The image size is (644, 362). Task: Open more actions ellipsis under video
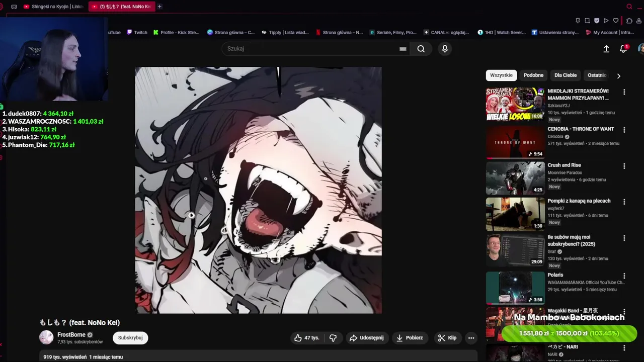point(471,338)
